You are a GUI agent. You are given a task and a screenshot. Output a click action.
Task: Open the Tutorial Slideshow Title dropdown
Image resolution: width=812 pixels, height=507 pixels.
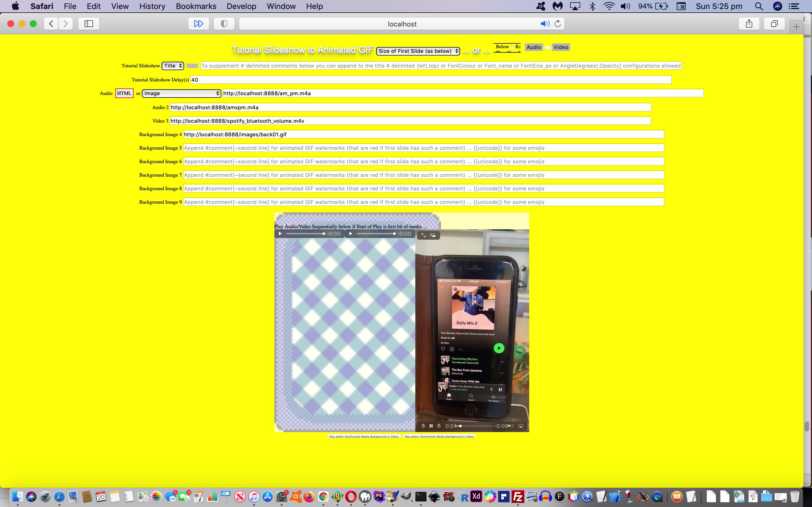pyautogui.click(x=173, y=65)
